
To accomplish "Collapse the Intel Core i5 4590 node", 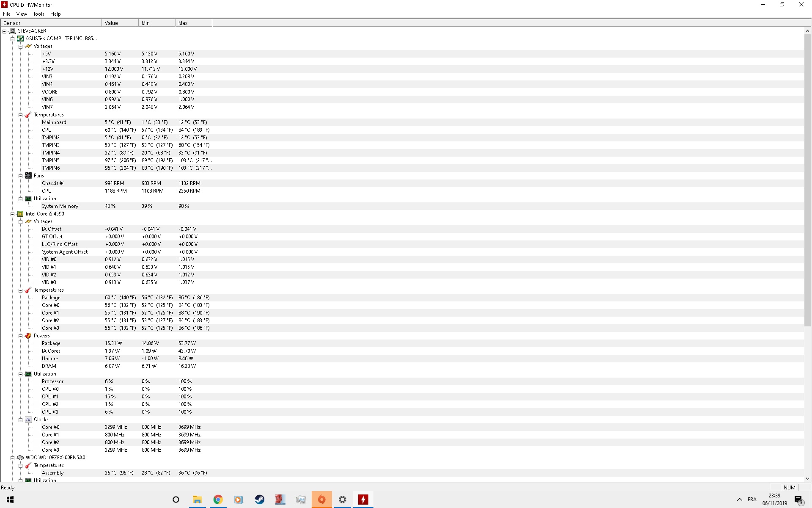I will coord(12,214).
